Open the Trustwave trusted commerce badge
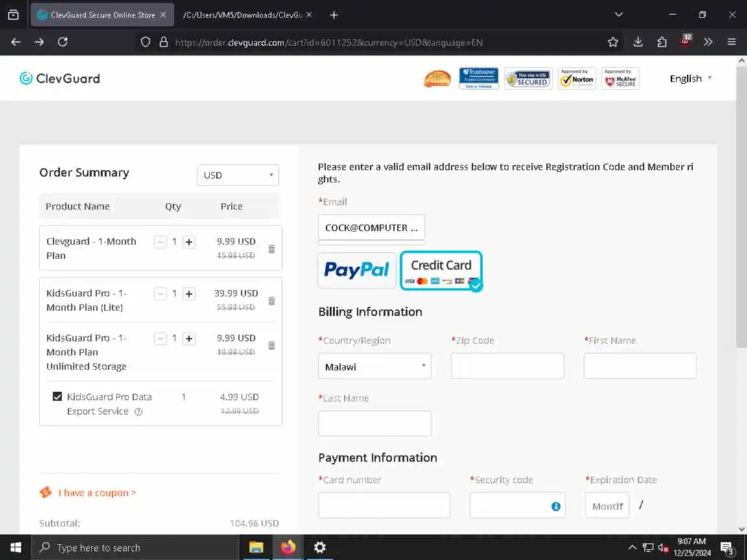 point(479,78)
